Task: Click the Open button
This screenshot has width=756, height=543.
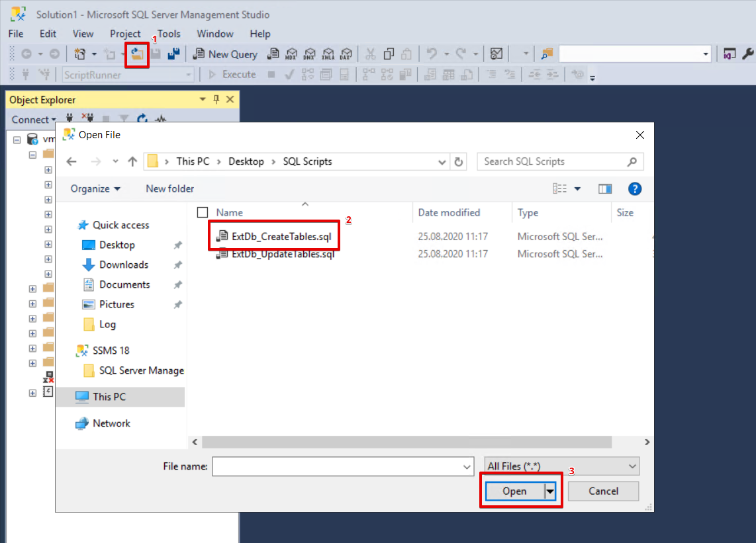Action: click(514, 491)
